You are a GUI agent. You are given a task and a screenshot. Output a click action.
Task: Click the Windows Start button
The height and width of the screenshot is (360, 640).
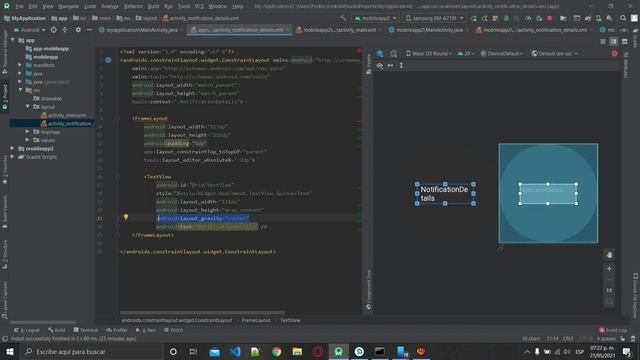click(10, 351)
